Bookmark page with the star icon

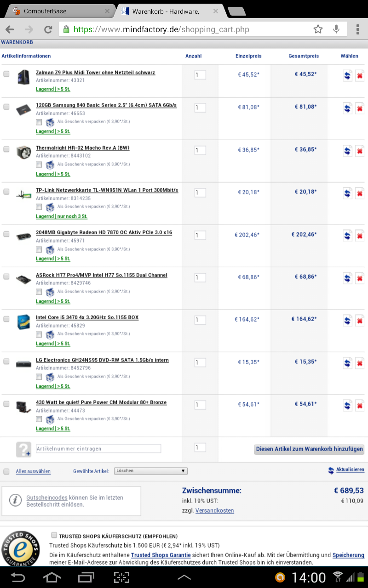pos(318,29)
